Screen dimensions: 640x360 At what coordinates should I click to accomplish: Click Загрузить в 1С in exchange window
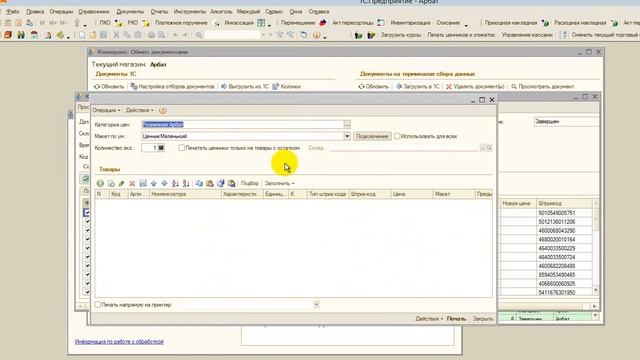[x=418, y=87]
